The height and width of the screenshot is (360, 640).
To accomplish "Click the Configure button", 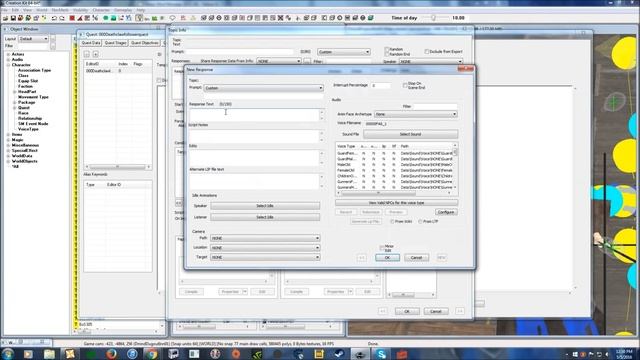I will pos(446,212).
